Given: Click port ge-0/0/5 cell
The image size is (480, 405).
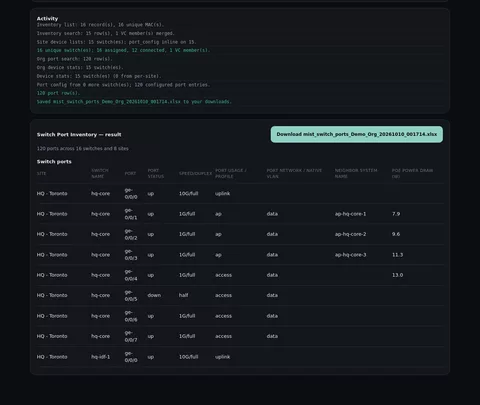Looking at the screenshot, I should pos(131,295).
